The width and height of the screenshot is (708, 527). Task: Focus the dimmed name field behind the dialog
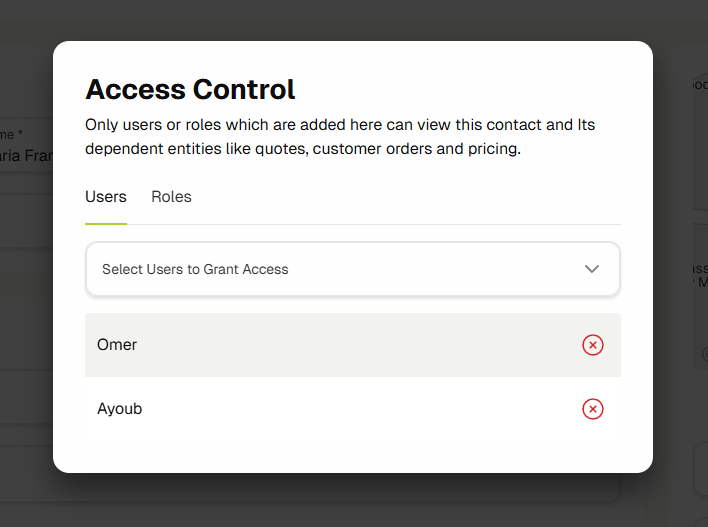[x=26, y=156]
